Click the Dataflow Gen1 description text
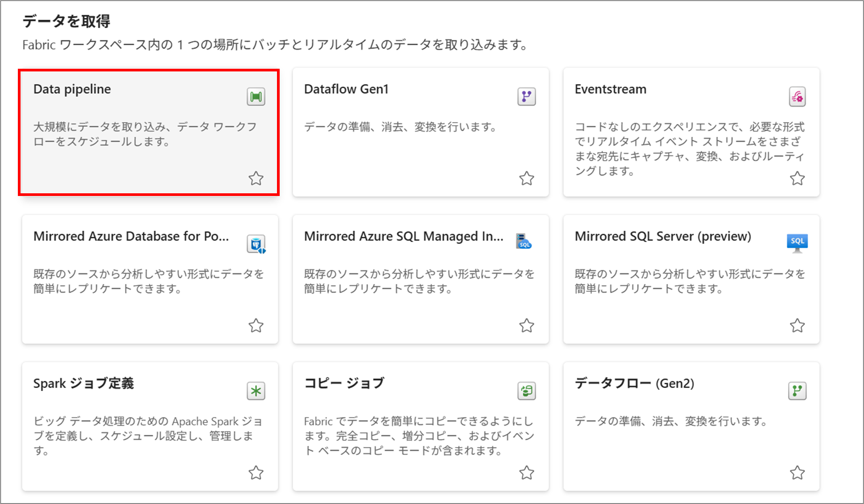The height and width of the screenshot is (504, 864). (x=401, y=127)
